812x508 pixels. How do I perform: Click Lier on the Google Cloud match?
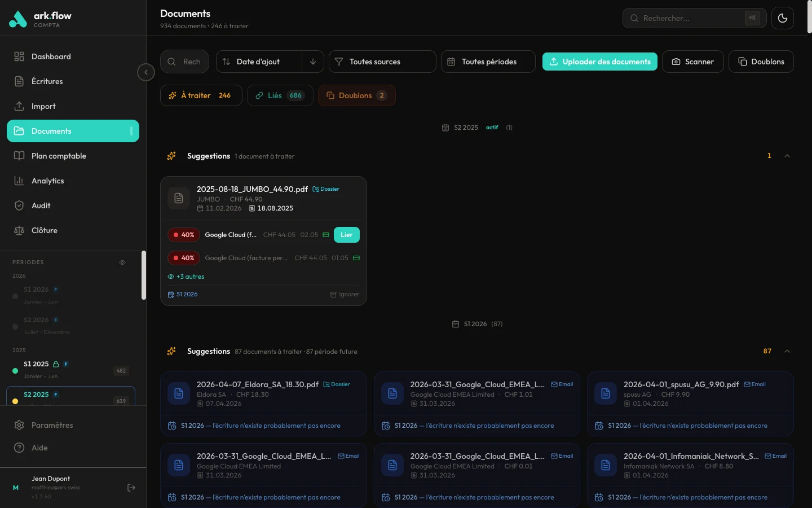(x=346, y=235)
